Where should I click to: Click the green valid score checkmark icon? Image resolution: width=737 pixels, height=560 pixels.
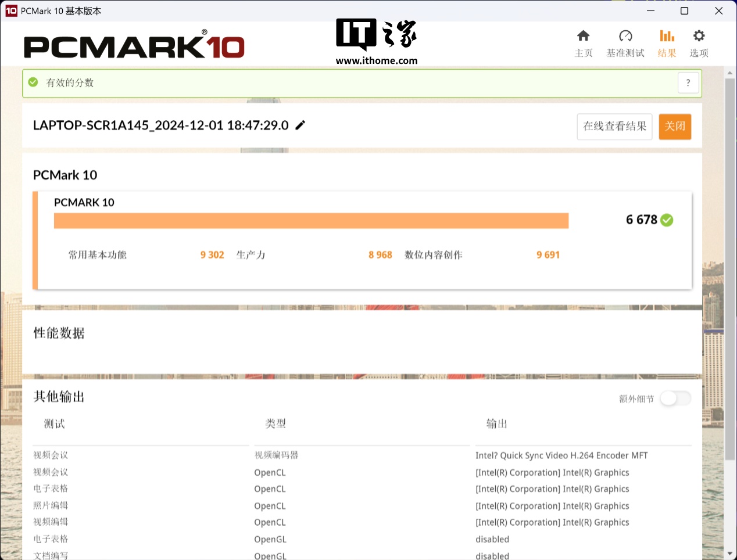pos(33,82)
